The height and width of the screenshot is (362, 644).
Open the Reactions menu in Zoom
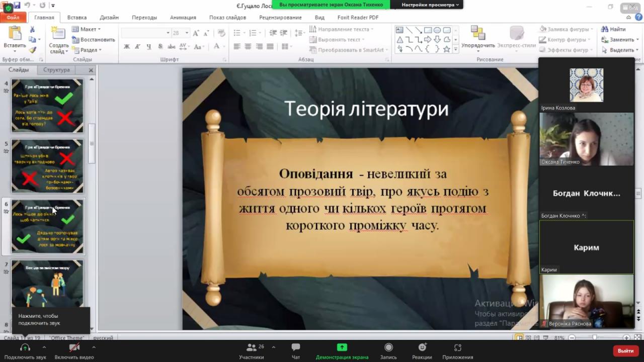pyautogui.click(x=422, y=350)
